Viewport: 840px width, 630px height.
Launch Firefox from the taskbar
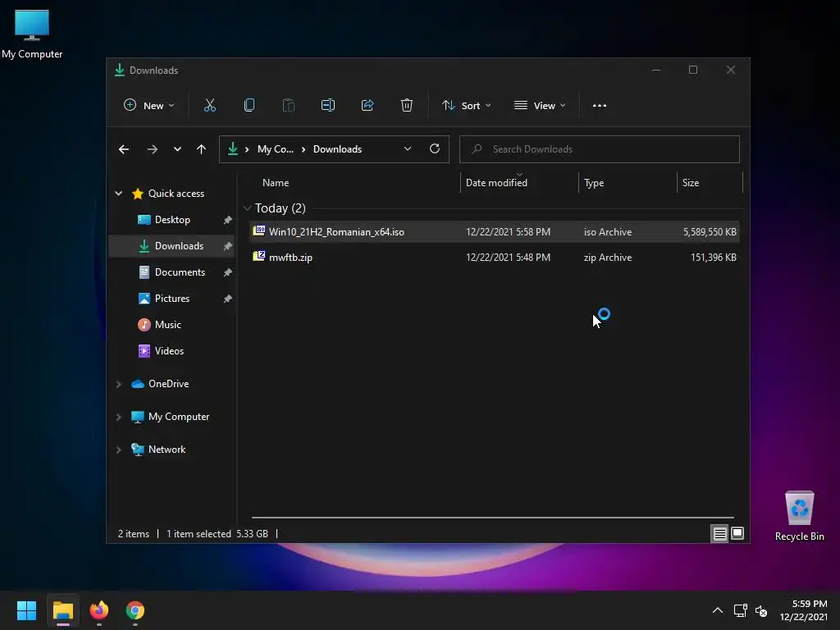click(x=99, y=610)
